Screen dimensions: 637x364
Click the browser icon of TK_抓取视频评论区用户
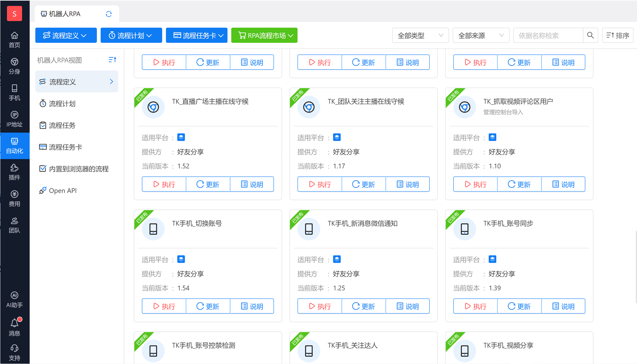(x=465, y=107)
